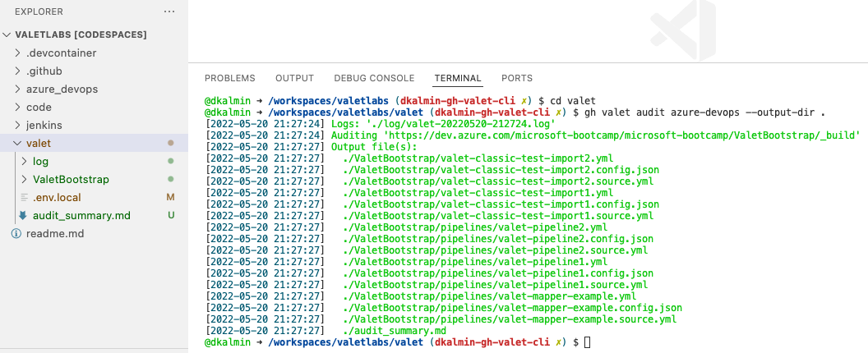This screenshot has height=353, width=868.
Task: Click the modified dot on valet folder
Action: click(171, 144)
